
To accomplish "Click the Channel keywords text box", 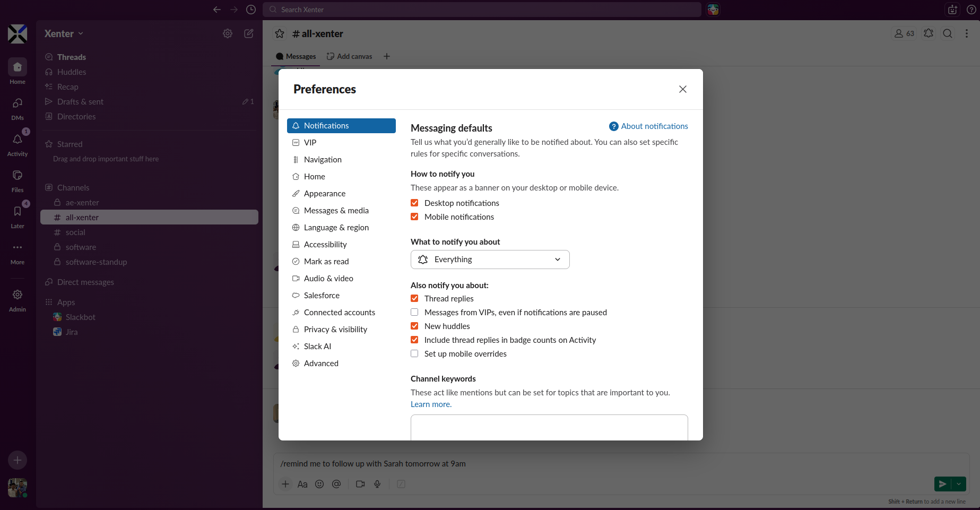I will tap(549, 427).
